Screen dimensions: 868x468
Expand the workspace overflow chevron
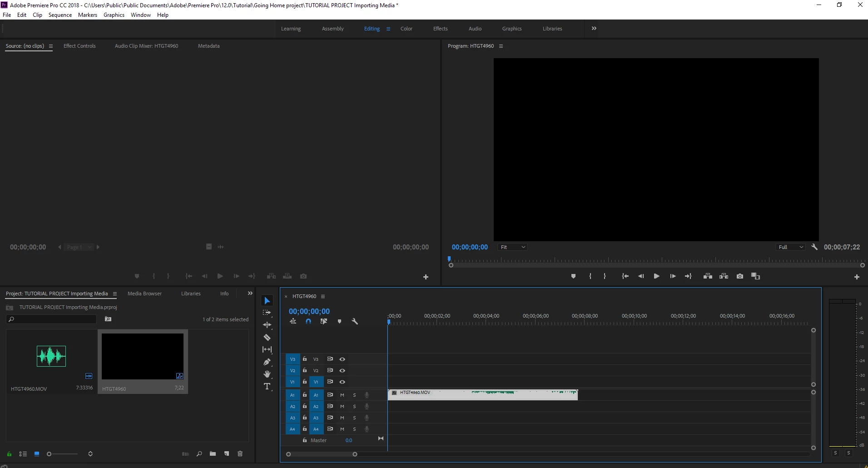coord(594,28)
